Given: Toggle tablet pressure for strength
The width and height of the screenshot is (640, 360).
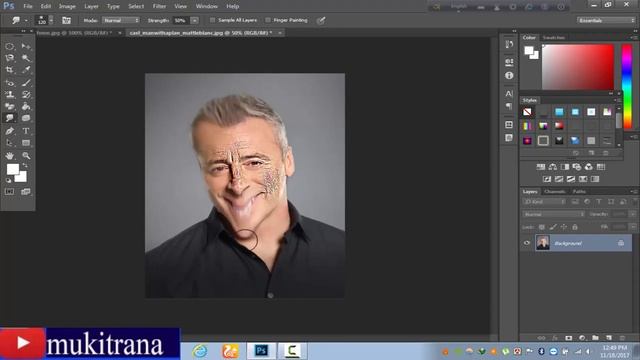Looking at the screenshot, I should [321, 20].
